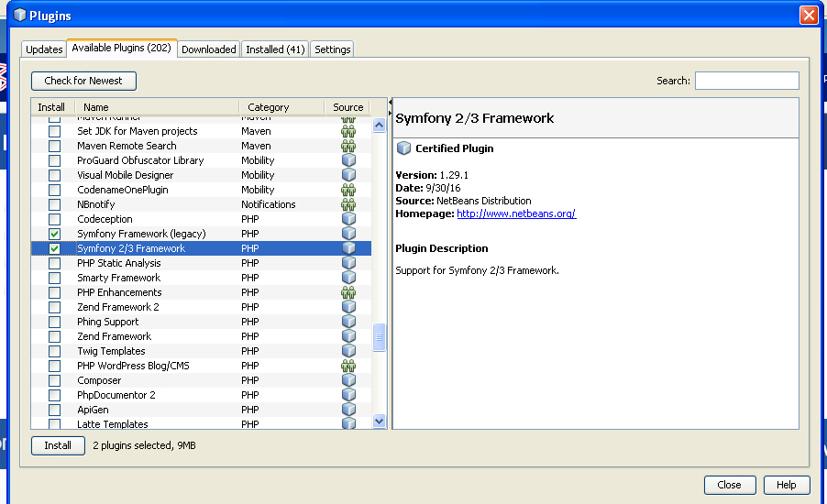Viewport: 827px width, 504px height.
Task: Click the Certified Plugin cube icon
Action: [x=403, y=148]
